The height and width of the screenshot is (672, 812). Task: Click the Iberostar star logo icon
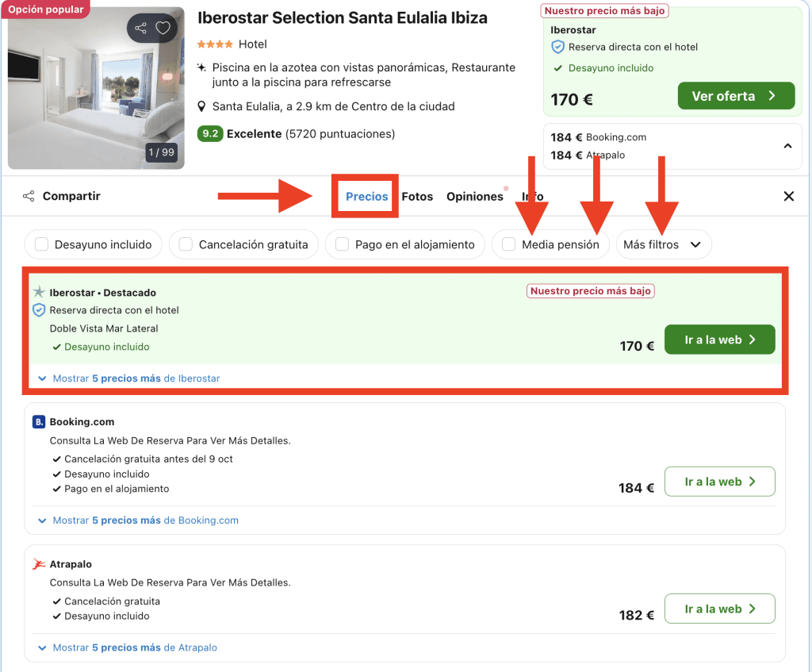point(38,293)
